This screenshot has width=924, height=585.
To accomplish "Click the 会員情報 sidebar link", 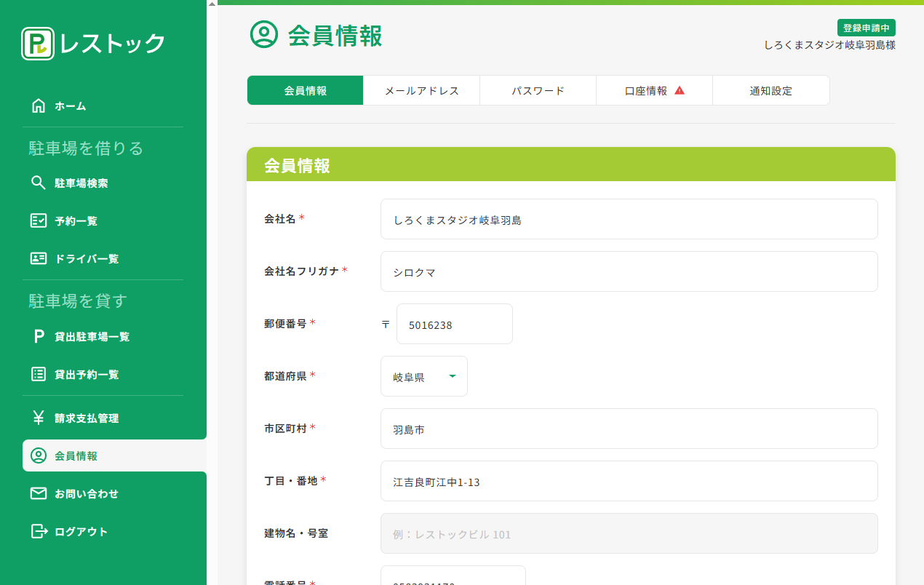I will tap(76, 456).
